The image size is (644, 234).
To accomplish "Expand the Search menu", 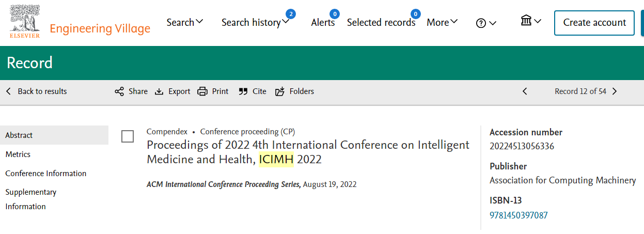I will 185,22.
